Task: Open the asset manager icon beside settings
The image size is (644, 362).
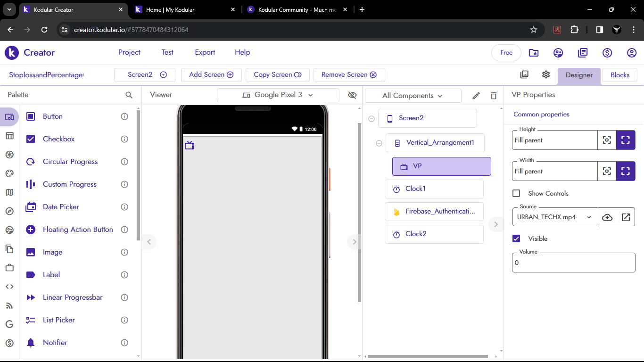Action: coord(524,74)
